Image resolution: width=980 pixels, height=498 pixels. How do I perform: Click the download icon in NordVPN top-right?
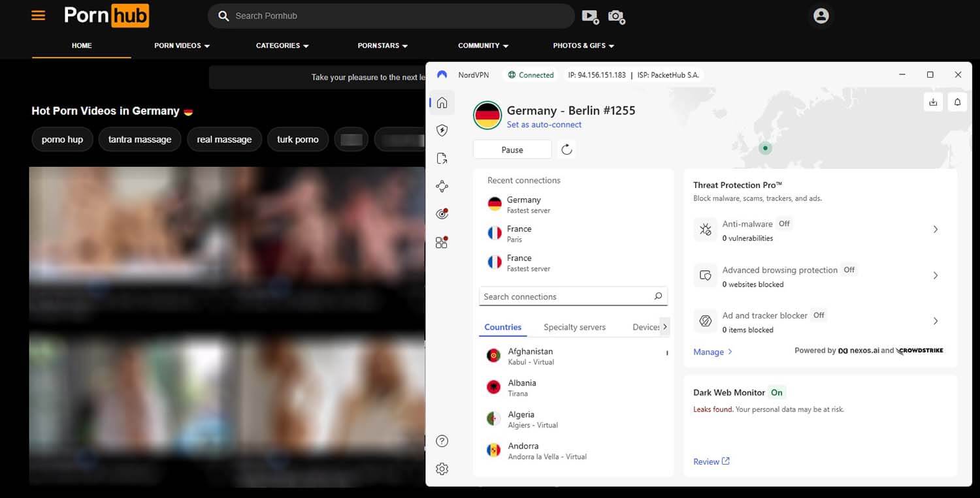click(x=933, y=102)
